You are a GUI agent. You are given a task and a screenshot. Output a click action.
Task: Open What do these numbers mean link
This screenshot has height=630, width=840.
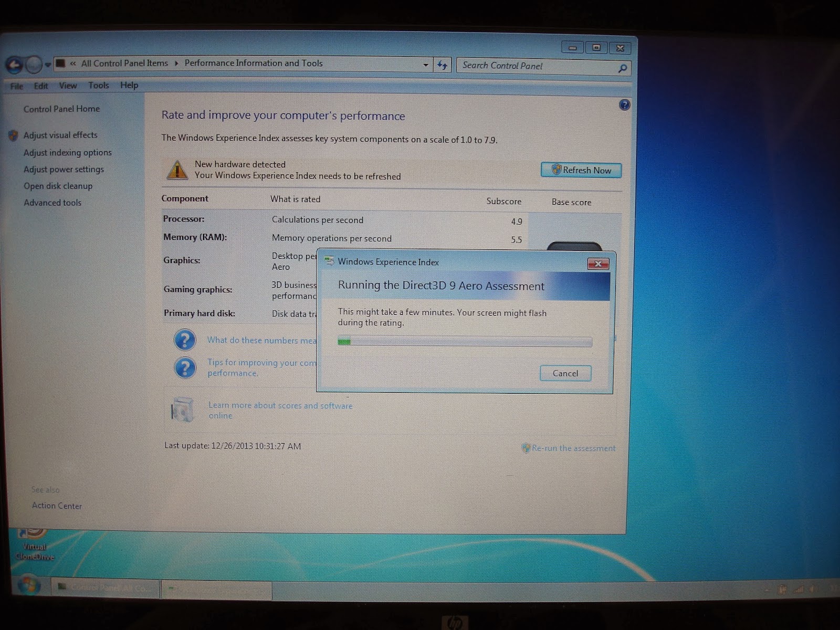point(261,340)
